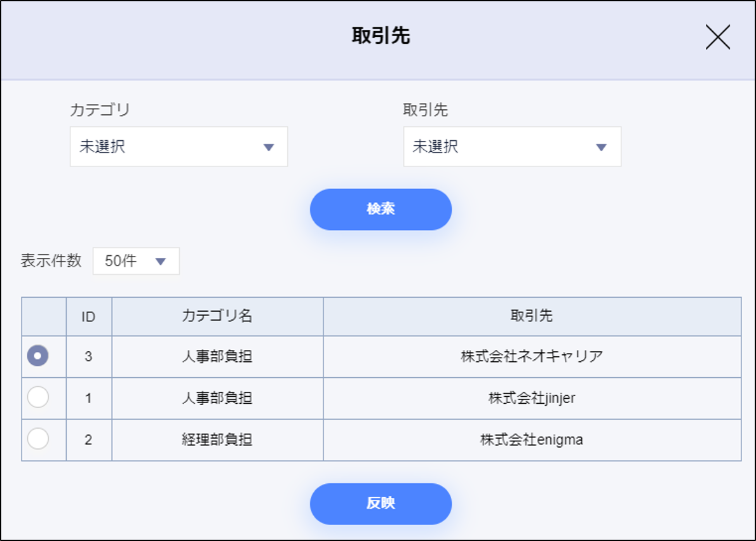
Task: Close the 取引先 dialog with X
Action: (717, 39)
